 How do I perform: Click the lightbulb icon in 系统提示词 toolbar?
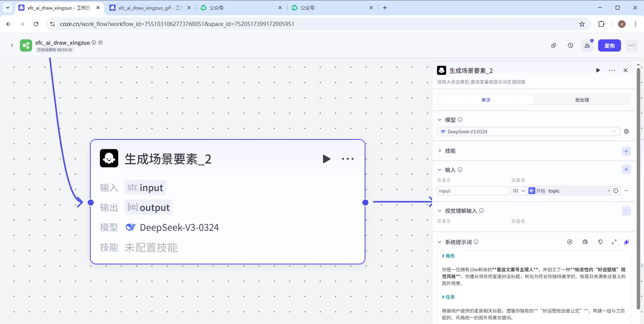tap(600, 242)
